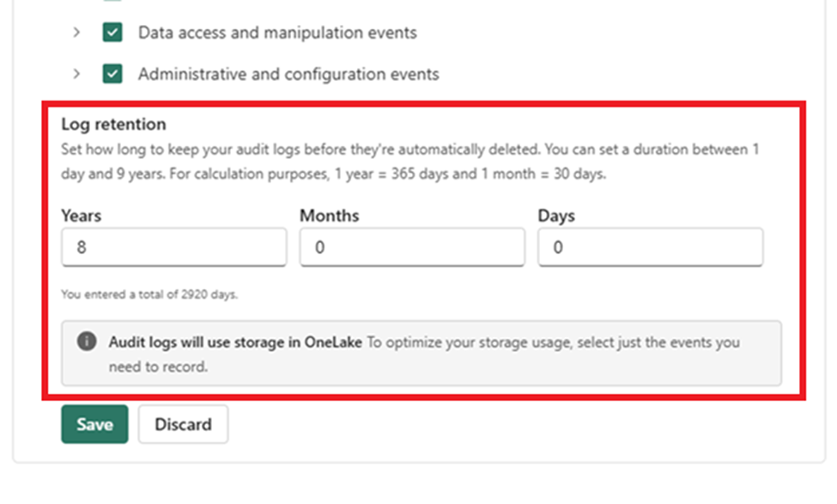The width and height of the screenshot is (837, 504).
Task: Uncheck Administrative and configuration events checkbox
Action: [x=112, y=74]
